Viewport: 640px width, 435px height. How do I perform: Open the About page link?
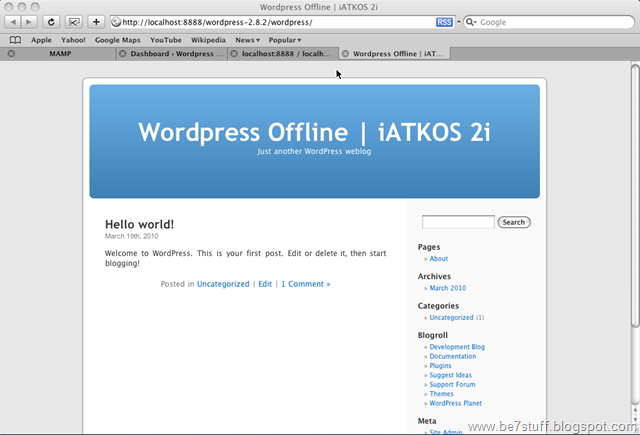click(438, 259)
